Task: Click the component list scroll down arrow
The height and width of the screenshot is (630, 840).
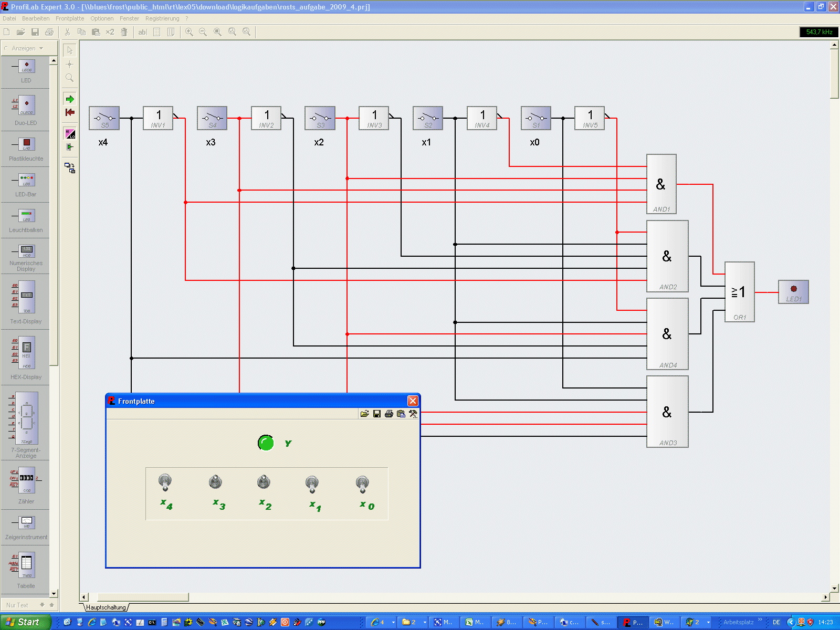Action: coord(54,593)
